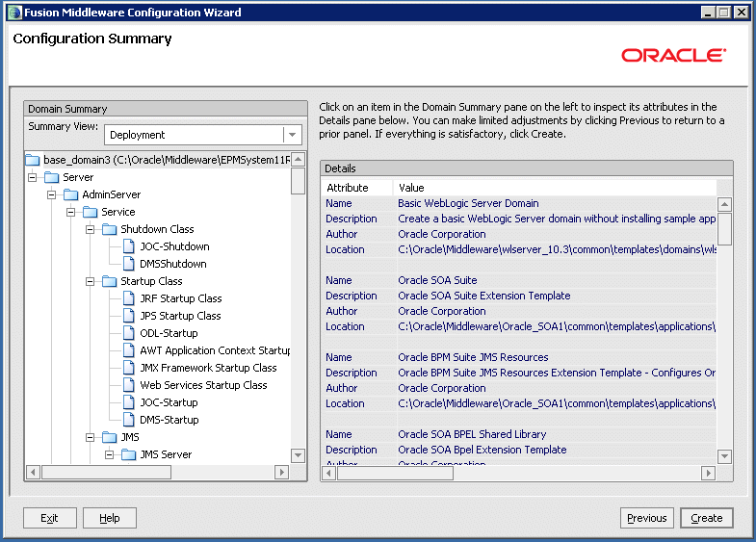Select ODL-Startup in the tree
The height and width of the screenshot is (542, 756).
tap(169, 333)
